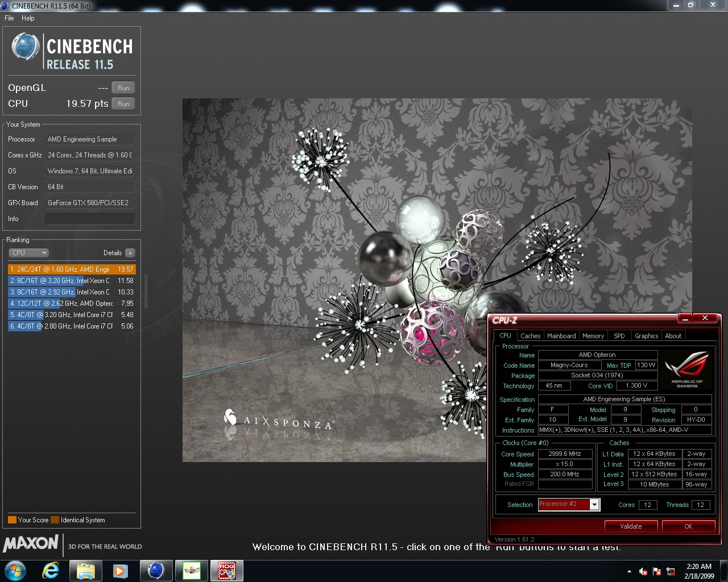Screen dimensions: 728x582
Task: Click the Code Name value Magny-Cours
Action: 569,365
